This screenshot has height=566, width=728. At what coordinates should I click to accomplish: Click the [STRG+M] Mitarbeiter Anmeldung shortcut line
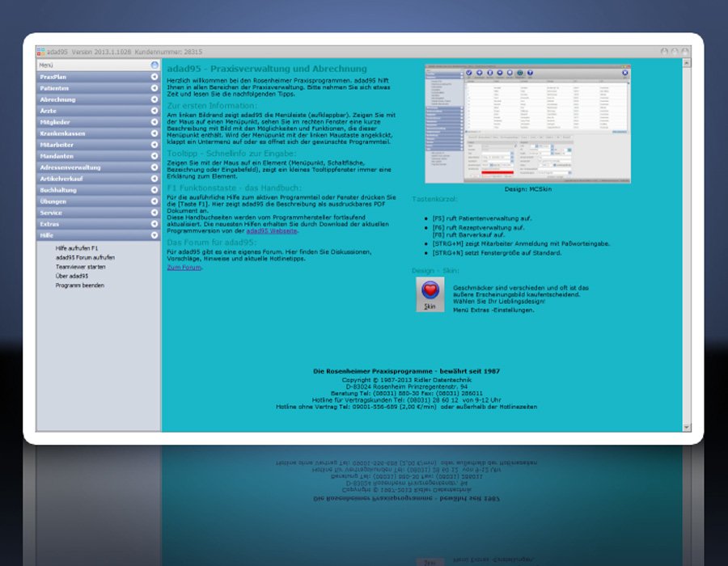click(521, 243)
